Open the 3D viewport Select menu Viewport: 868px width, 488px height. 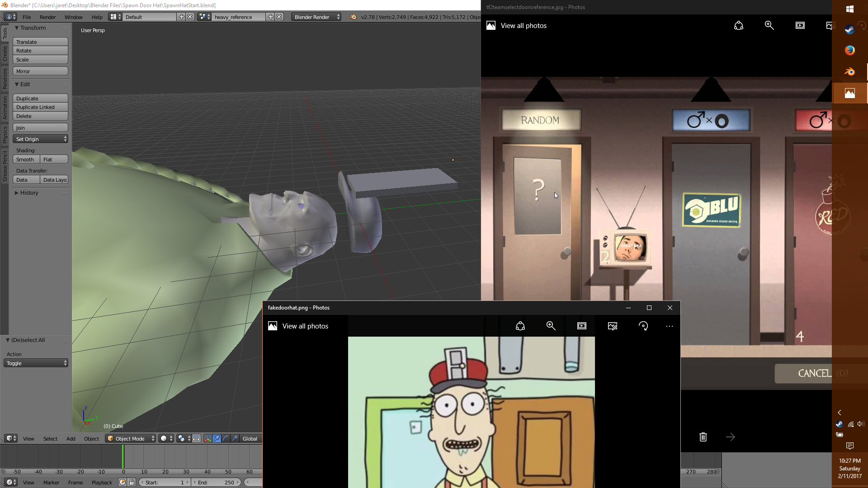click(x=50, y=439)
